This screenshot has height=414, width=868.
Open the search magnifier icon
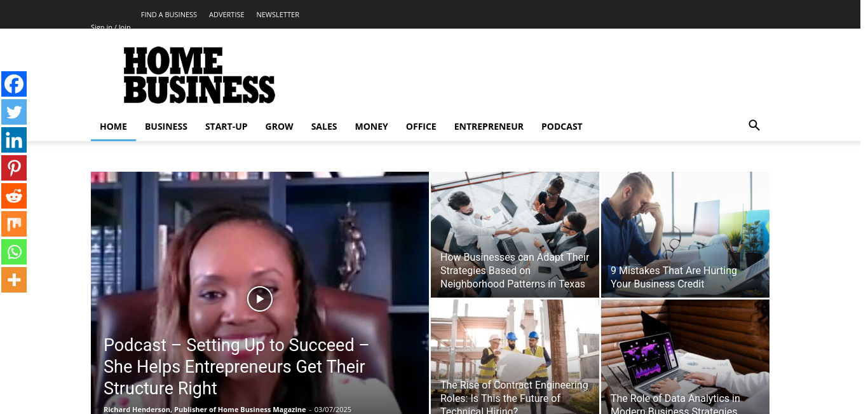pos(754,125)
